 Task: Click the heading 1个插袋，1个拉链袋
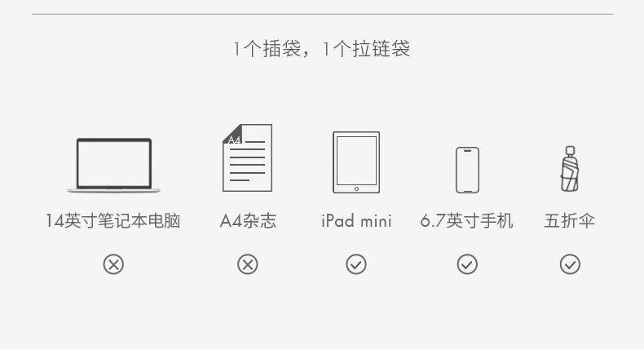tap(321, 48)
